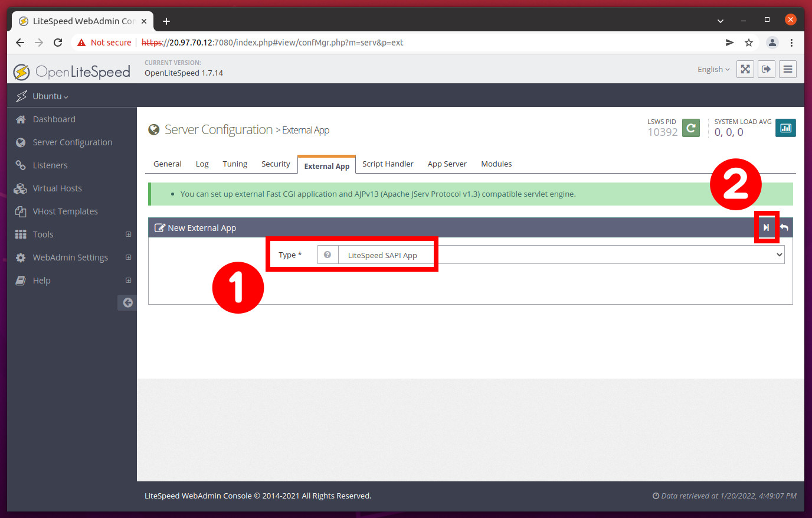
Task: Close the LiteSpeed WebAdmin Console tab
Action: point(144,21)
